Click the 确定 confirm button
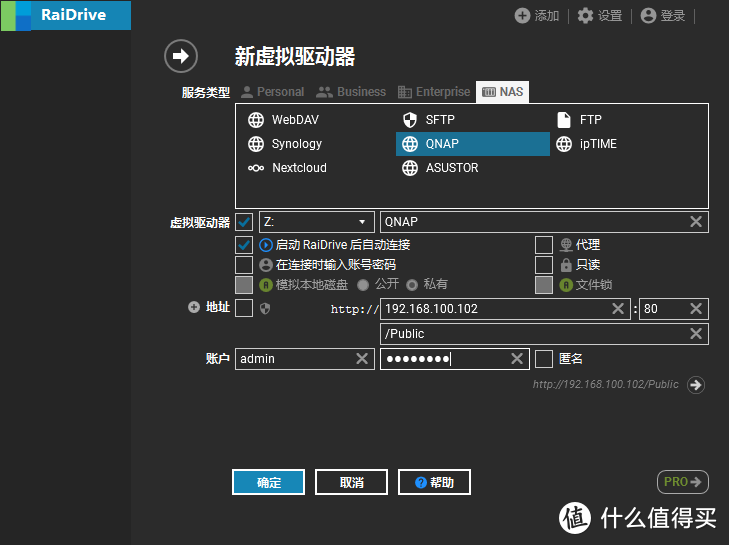This screenshot has width=729, height=545. 269,482
